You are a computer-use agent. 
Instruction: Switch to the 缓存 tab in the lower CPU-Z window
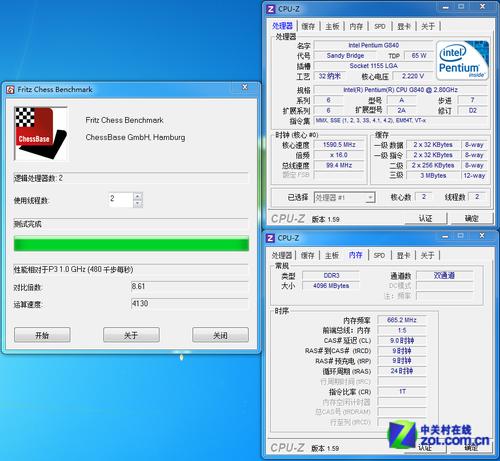tap(307, 255)
